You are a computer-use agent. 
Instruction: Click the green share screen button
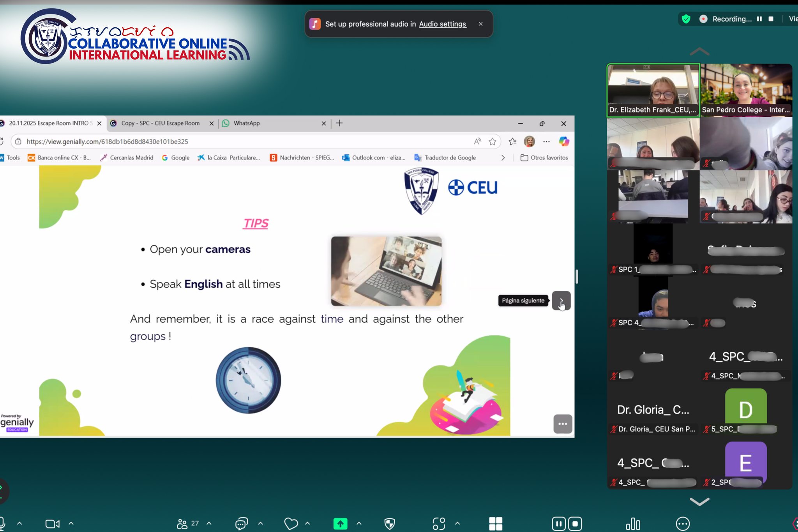pyautogui.click(x=340, y=523)
